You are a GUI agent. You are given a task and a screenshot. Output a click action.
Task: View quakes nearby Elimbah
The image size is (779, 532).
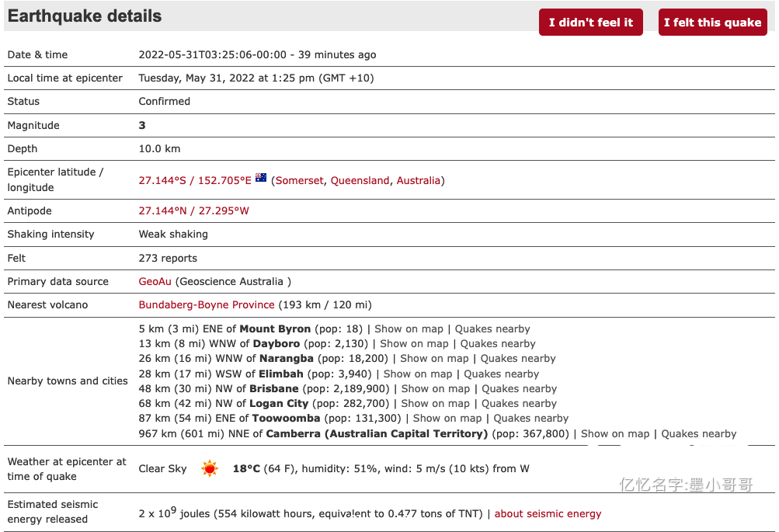tap(501, 374)
